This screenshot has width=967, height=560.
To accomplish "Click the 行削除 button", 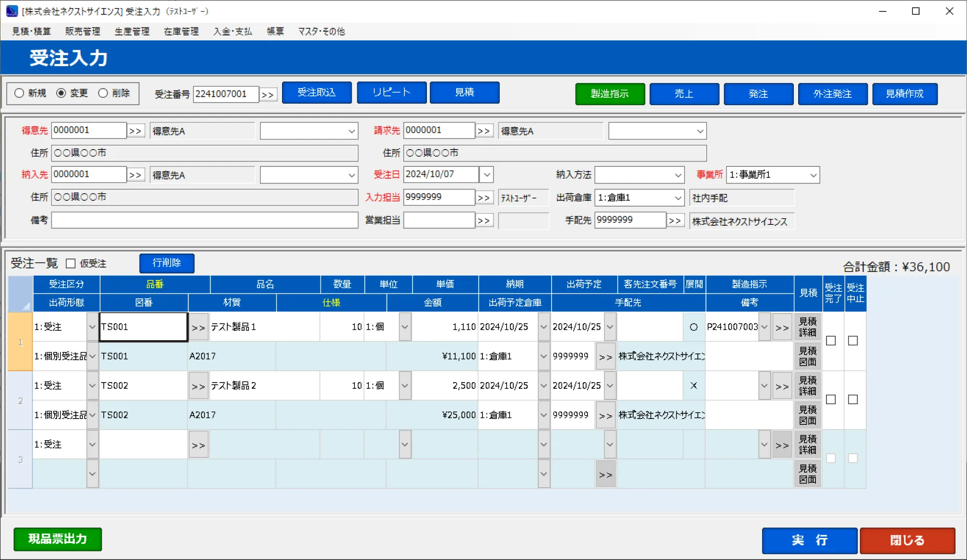I will 167,263.
